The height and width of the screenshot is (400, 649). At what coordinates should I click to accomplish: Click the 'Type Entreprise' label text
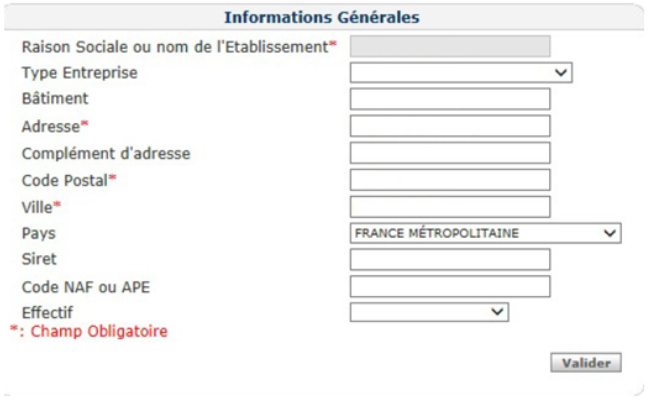click(x=79, y=73)
